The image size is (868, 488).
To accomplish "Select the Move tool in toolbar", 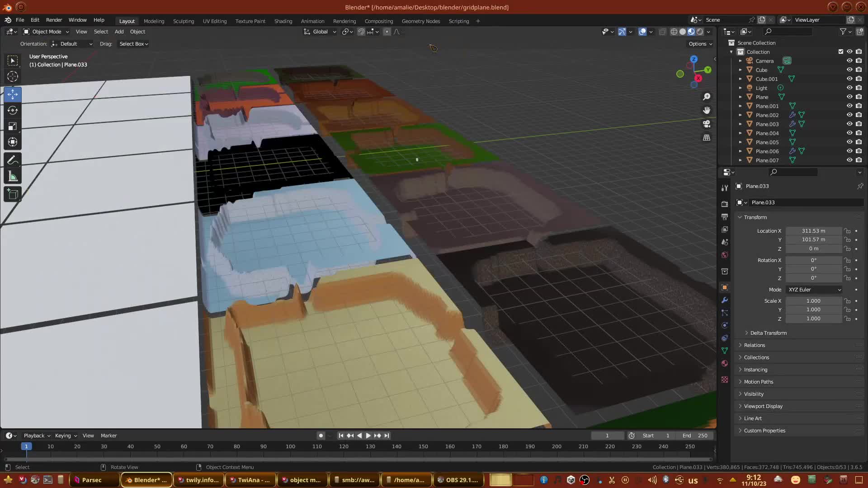I will (x=13, y=94).
